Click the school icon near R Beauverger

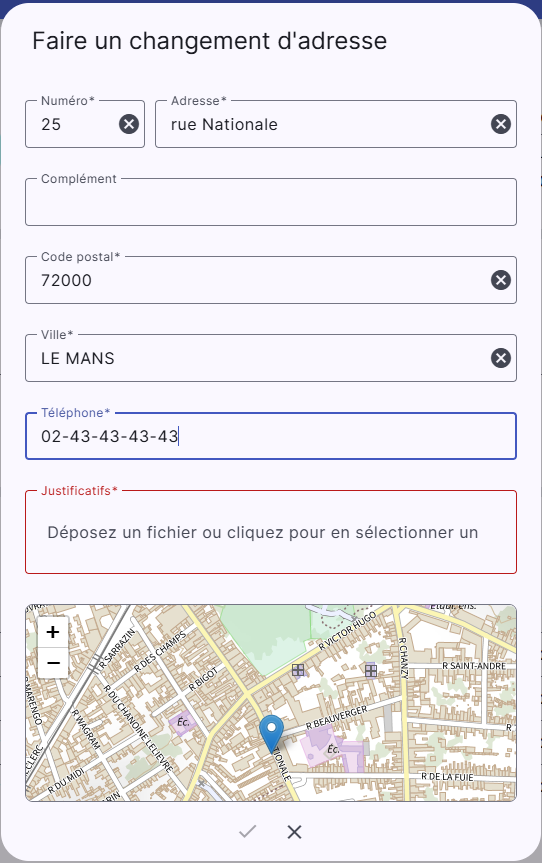click(x=333, y=749)
